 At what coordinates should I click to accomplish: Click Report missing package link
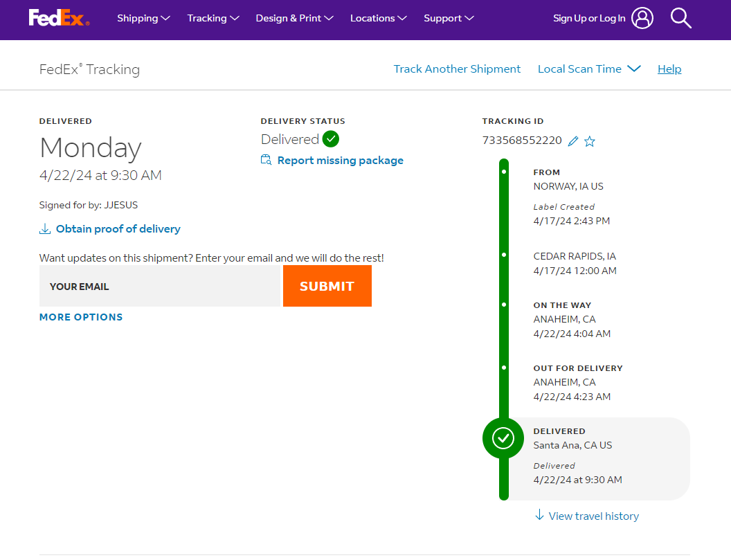tap(341, 161)
